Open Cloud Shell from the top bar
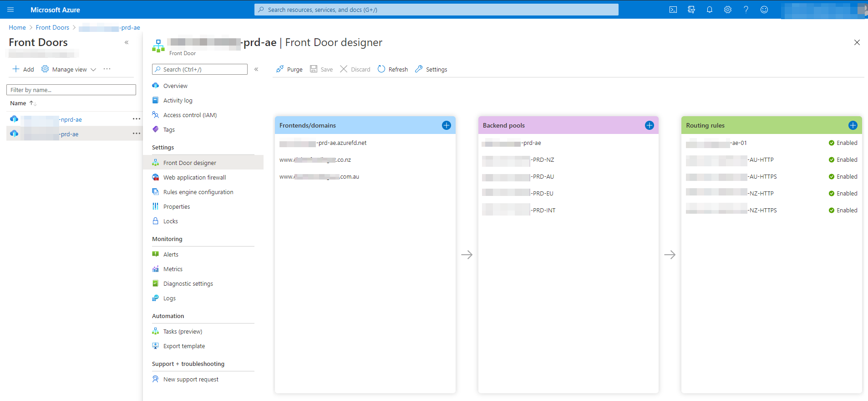Viewport: 868px width, 401px height. (x=673, y=10)
